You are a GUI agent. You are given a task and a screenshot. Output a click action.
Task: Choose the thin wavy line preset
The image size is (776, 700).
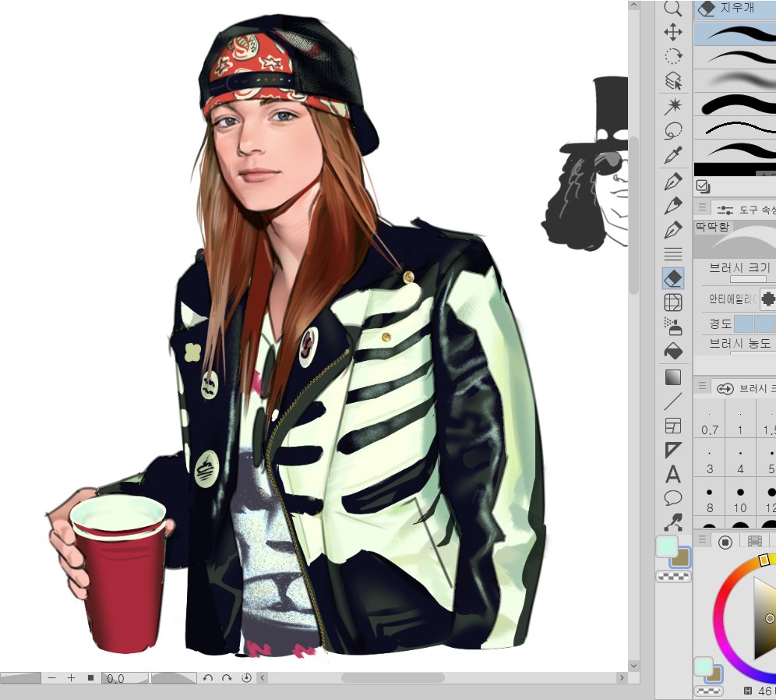pos(735,128)
